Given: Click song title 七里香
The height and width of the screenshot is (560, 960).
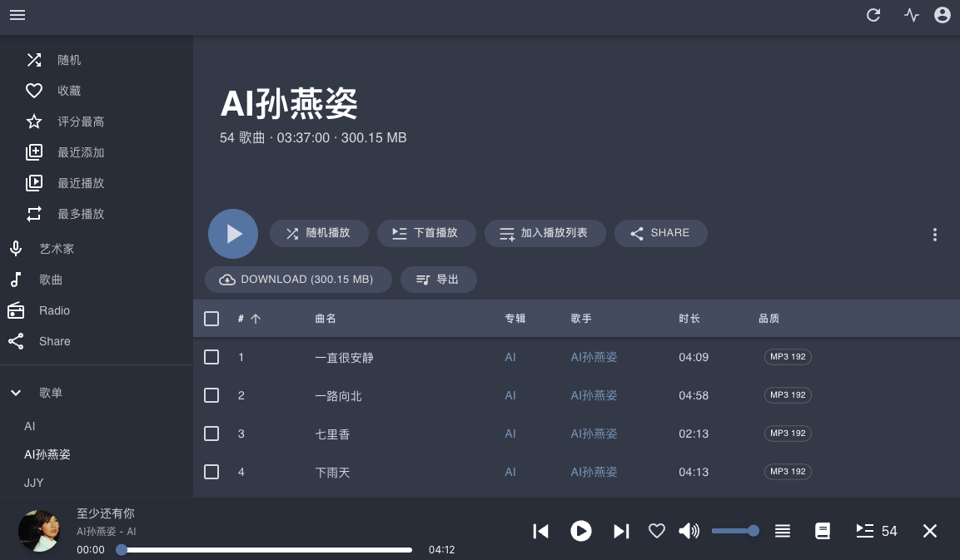Looking at the screenshot, I should tap(332, 434).
